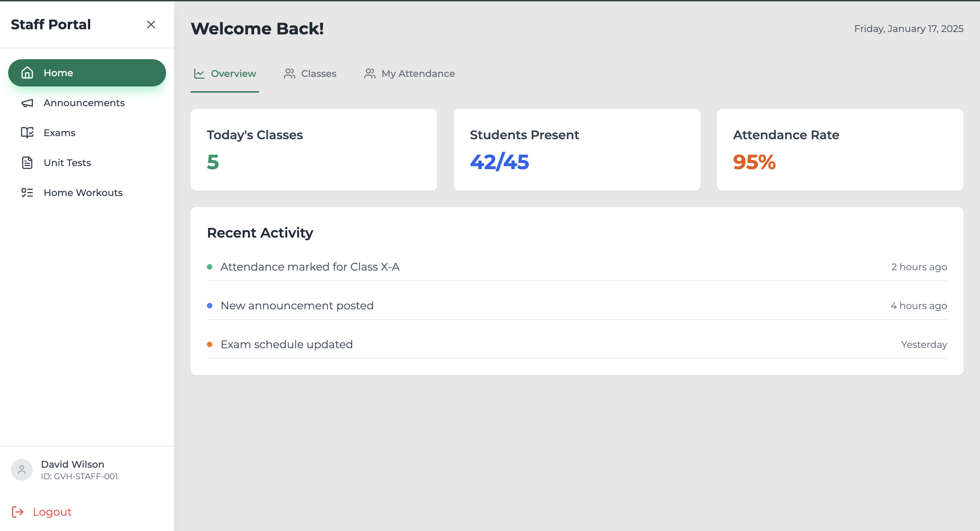
Task: Open the Home Workouts section
Action: (x=83, y=193)
